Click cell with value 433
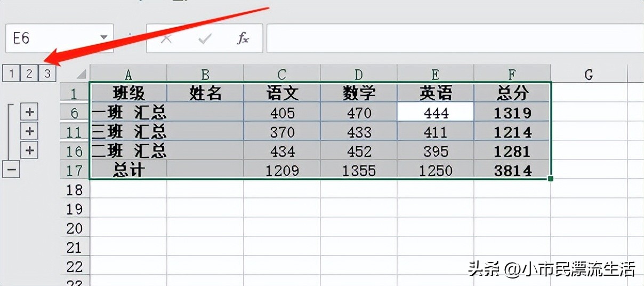644x286 pixels. pyautogui.click(x=359, y=132)
